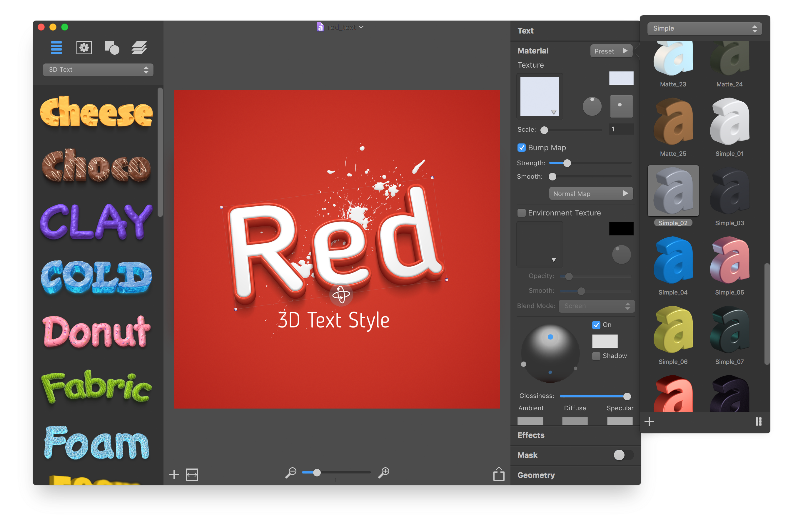The width and height of the screenshot is (788, 532).
Task: Click the zoom in magnifier icon
Action: coord(383,472)
